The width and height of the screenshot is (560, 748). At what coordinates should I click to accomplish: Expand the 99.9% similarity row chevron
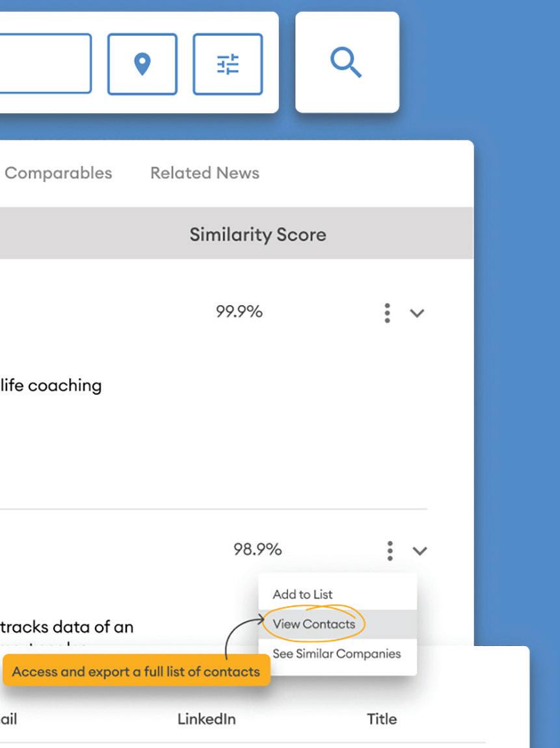pyautogui.click(x=417, y=314)
